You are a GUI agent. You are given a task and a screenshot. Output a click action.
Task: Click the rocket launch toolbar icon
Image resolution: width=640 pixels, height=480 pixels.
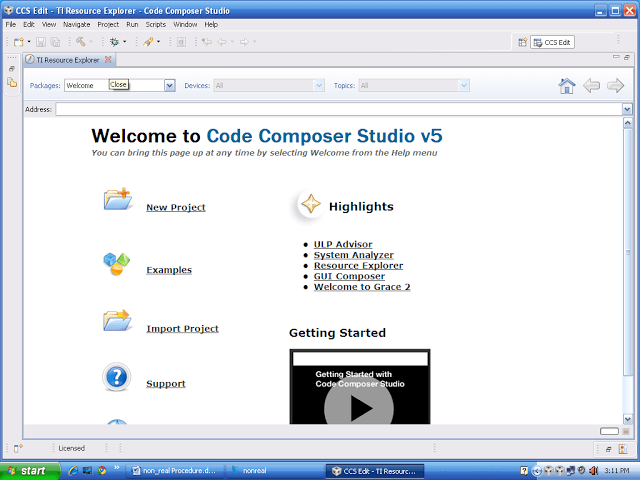click(x=148, y=42)
